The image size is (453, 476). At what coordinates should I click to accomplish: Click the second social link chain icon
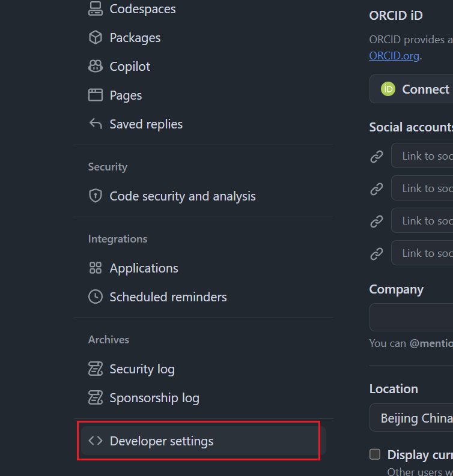(x=377, y=189)
